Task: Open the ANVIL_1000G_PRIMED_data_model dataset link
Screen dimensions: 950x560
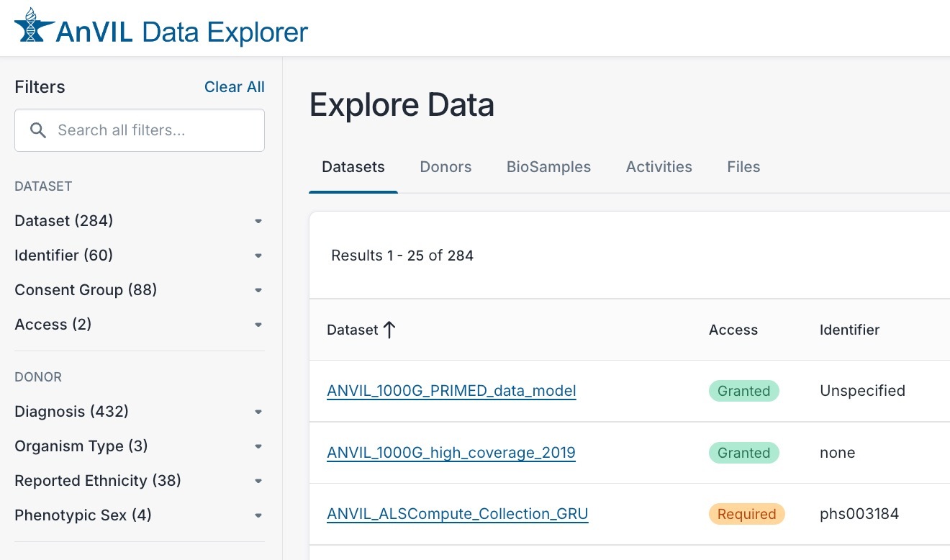Action: [451, 391]
